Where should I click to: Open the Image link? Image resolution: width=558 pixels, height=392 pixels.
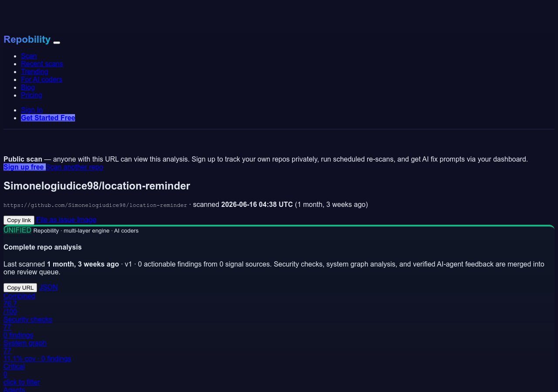pyautogui.click(x=87, y=220)
